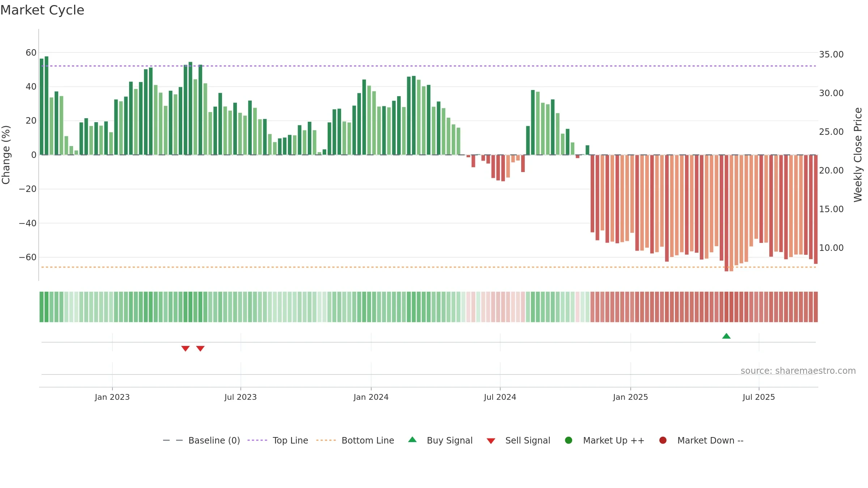Click the 'Change (%)' axis title
Viewport: 868px width, 488px height.
click(x=6, y=155)
